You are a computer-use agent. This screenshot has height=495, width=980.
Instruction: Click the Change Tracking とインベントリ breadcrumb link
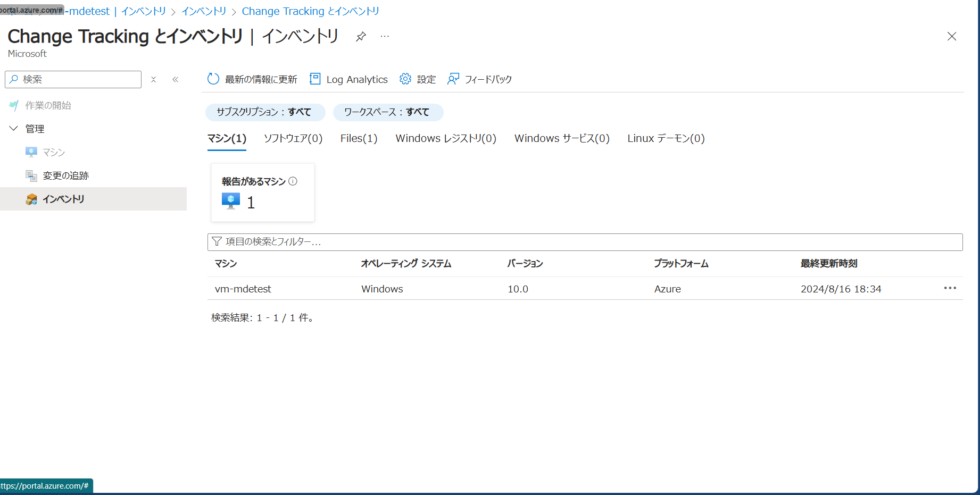[x=310, y=11]
